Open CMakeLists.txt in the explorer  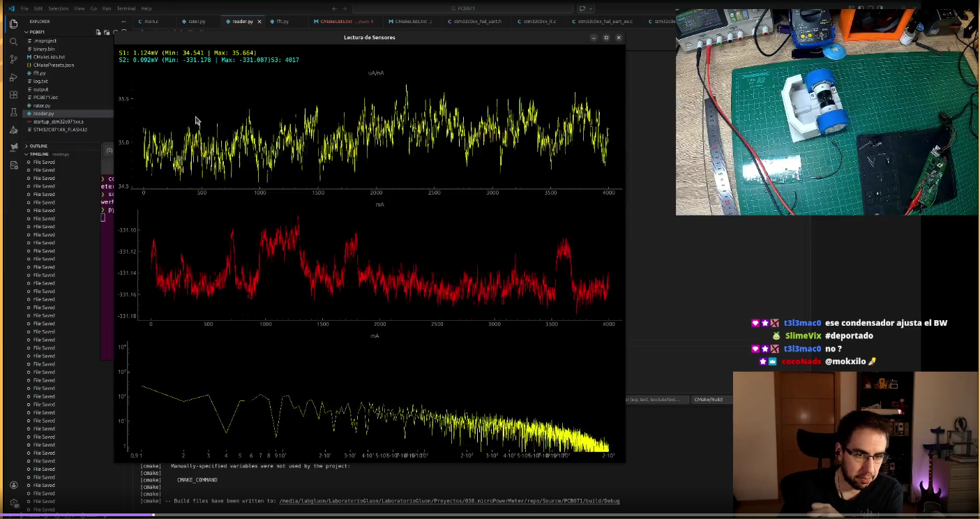pos(49,57)
